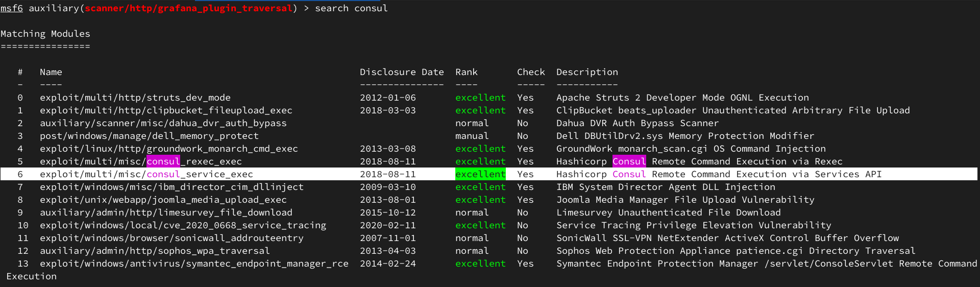Select the consul_service_exec module name

(146, 174)
